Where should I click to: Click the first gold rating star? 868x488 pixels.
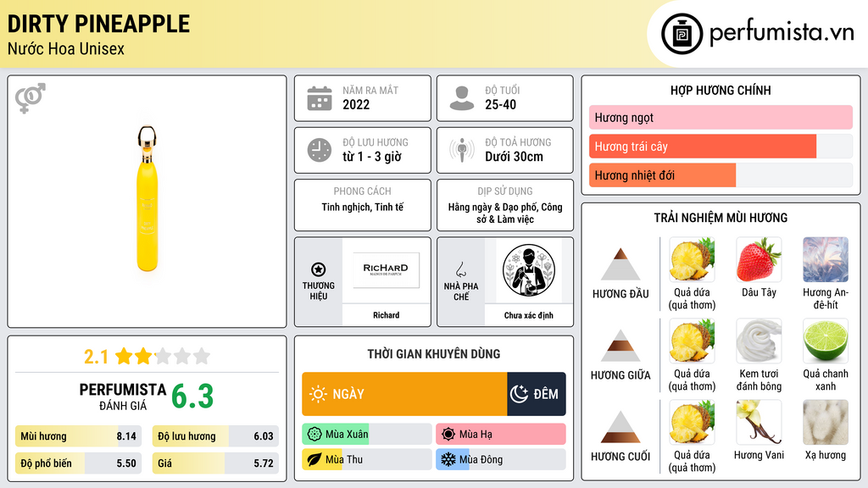coord(124,356)
